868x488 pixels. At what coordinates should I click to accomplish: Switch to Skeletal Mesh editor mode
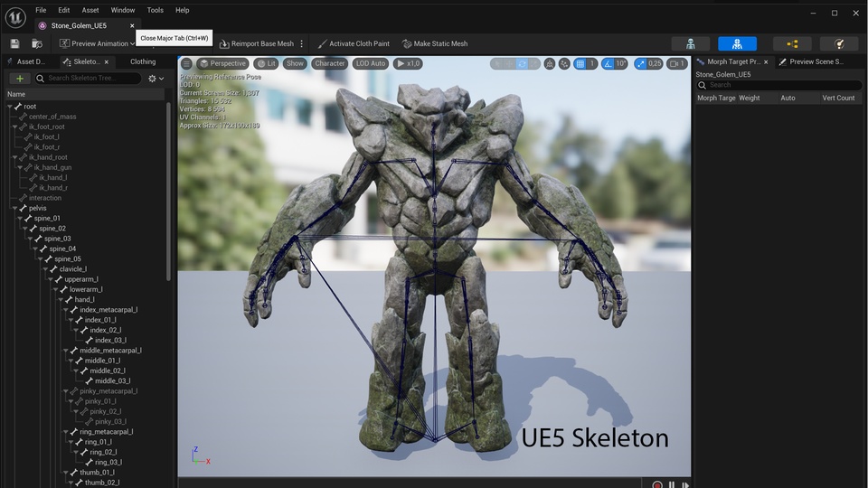tap(737, 43)
